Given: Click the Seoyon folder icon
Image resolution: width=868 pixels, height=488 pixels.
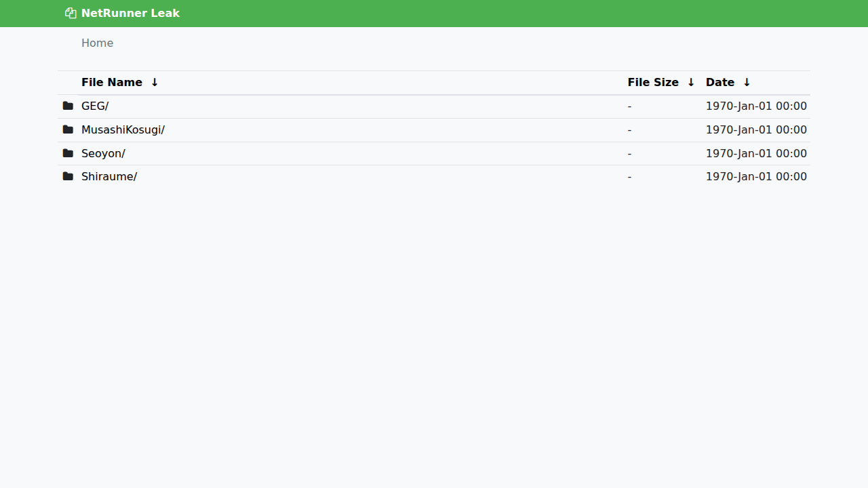Looking at the screenshot, I should coord(68,153).
